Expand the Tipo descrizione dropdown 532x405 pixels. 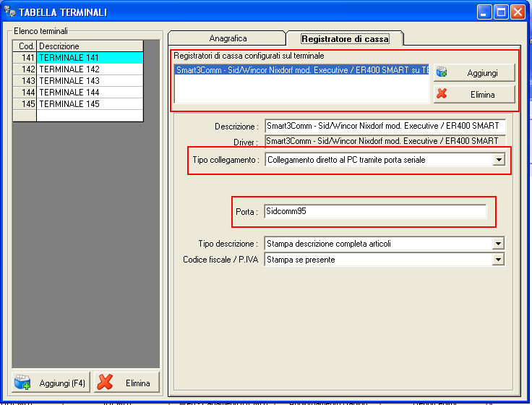(x=498, y=244)
